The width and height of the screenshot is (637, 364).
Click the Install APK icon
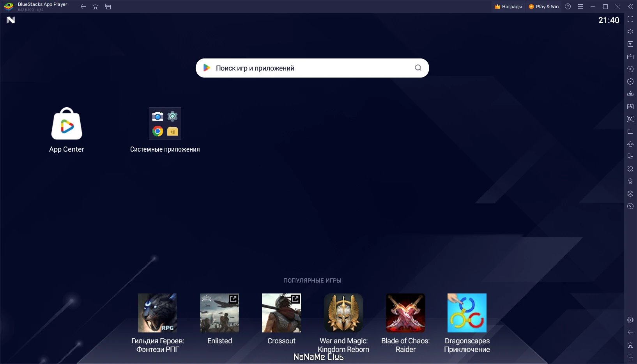(630, 106)
